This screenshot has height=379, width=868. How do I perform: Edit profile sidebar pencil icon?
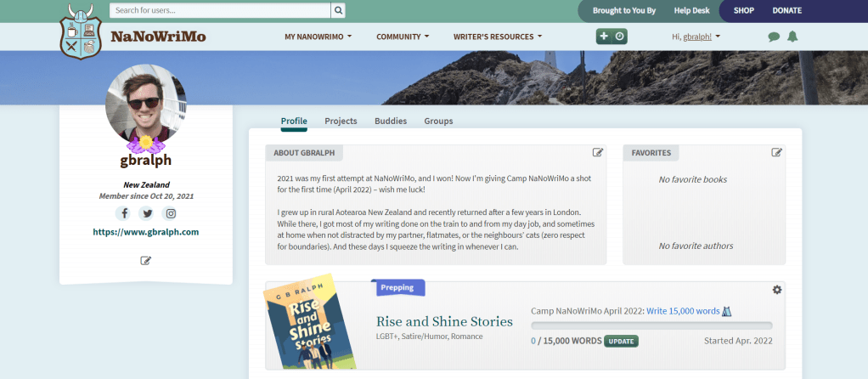point(145,260)
